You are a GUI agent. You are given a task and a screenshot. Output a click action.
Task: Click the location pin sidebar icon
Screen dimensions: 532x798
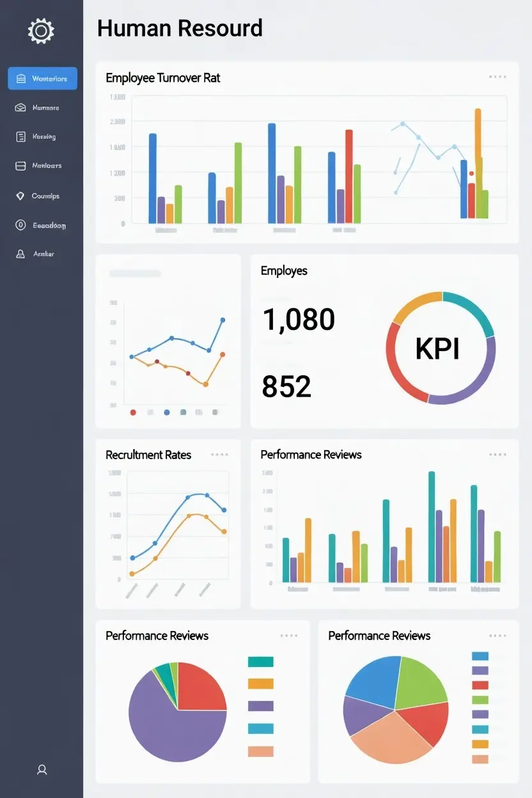click(21, 196)
